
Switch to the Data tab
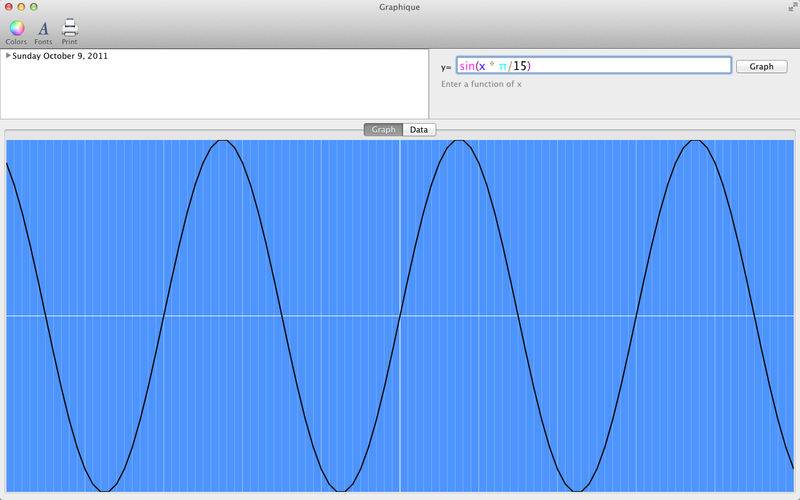click(419, 130)
